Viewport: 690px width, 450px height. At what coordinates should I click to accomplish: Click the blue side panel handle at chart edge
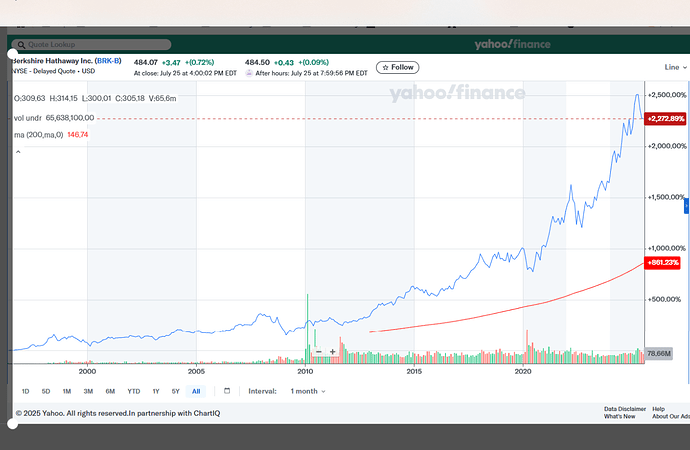point(686,206)
